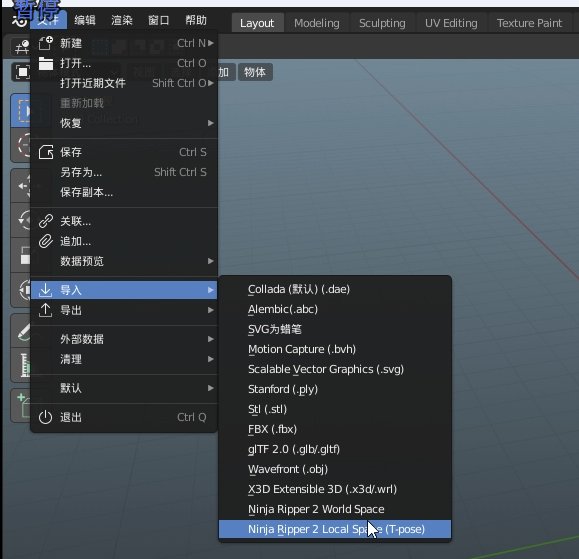Click the import arrow icon beside 导入
Image resolution: width=579 pixels, height=559 pixels.
45,290
